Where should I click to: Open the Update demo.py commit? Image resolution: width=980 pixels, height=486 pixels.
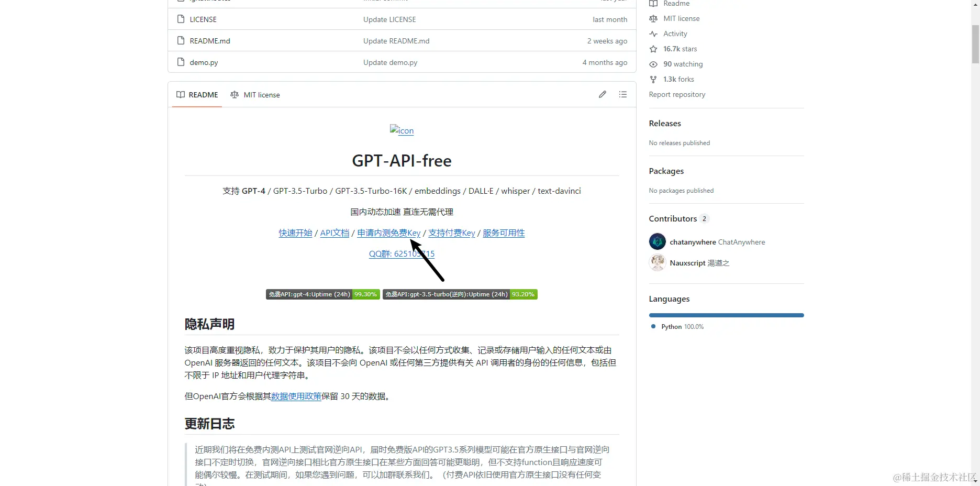coord(391,62)
